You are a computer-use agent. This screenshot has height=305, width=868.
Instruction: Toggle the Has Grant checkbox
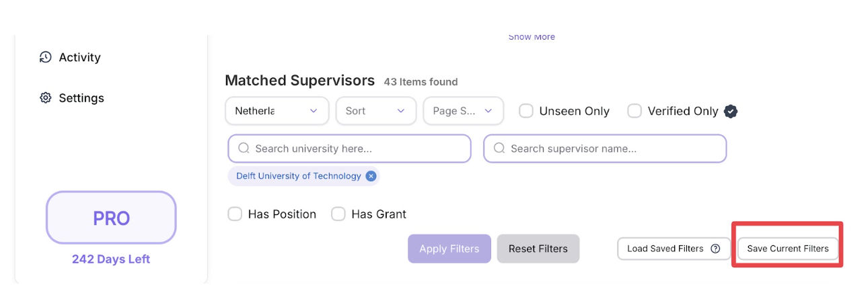point(338,214)
